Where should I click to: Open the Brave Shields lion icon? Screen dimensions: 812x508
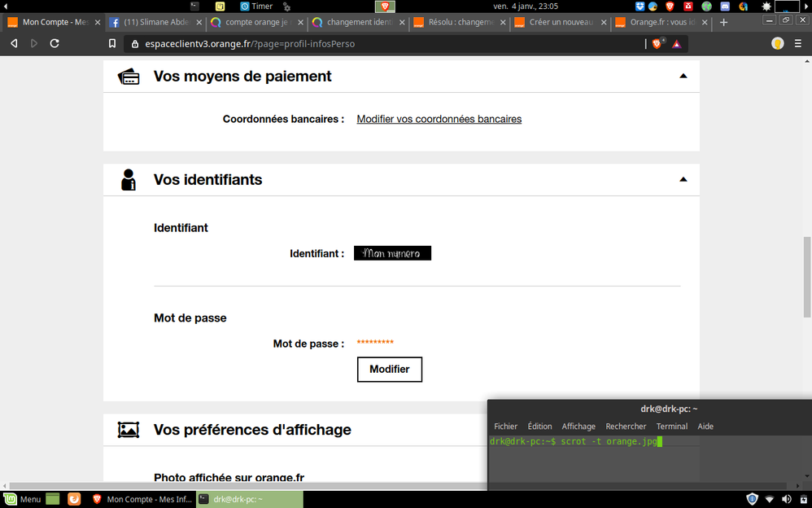(x=657, y=43)
